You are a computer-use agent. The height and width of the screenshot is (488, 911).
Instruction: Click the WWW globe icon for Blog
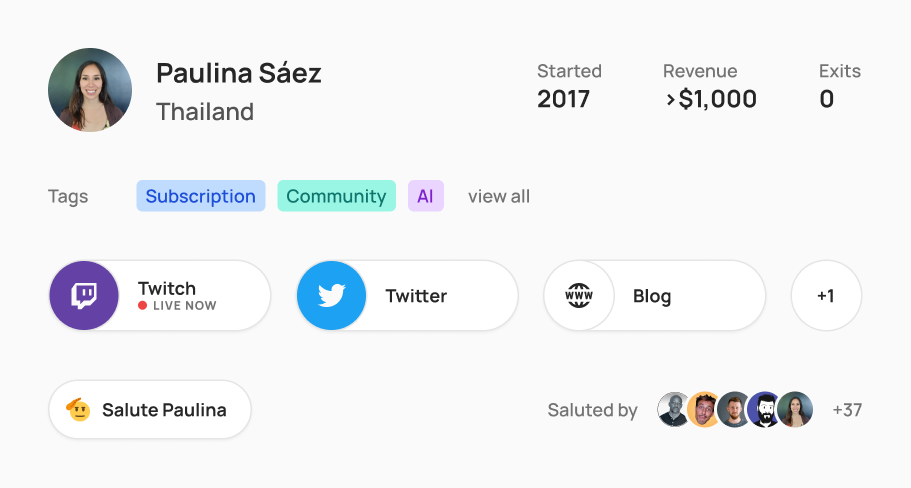coord(579,296)
